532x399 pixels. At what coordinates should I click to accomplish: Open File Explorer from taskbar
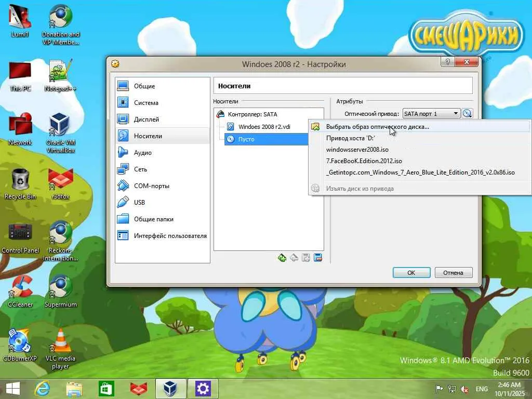tap(74, 389)
